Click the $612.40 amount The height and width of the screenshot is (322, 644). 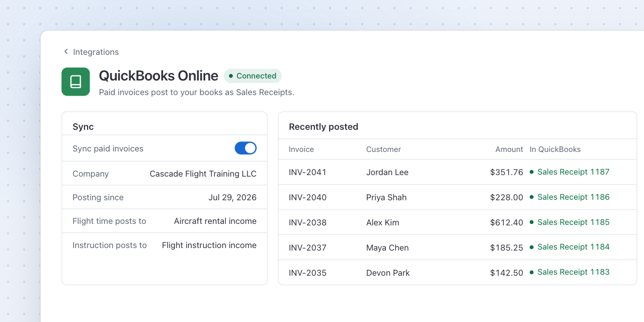[507, 222]
